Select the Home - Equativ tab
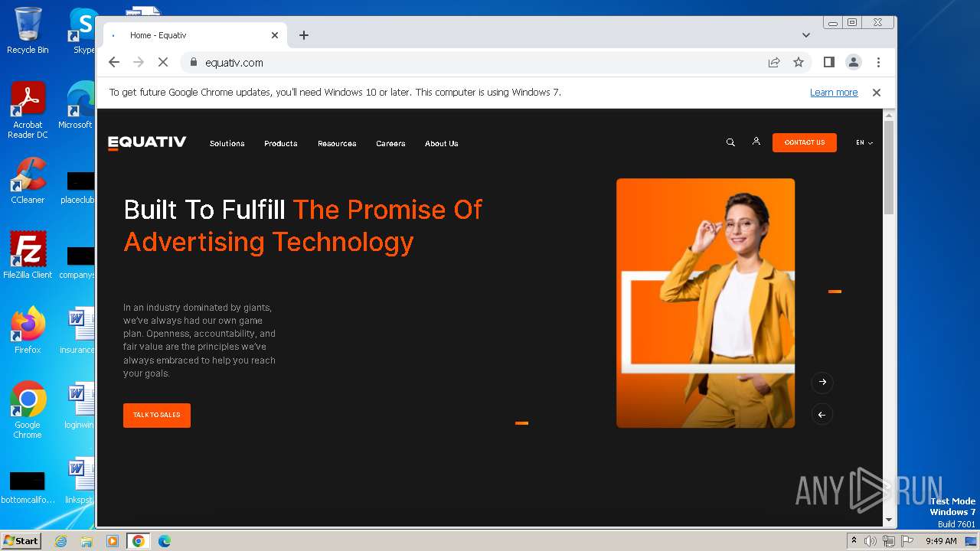The width and height of the screenshot is (980, 551). pos(194,35)
